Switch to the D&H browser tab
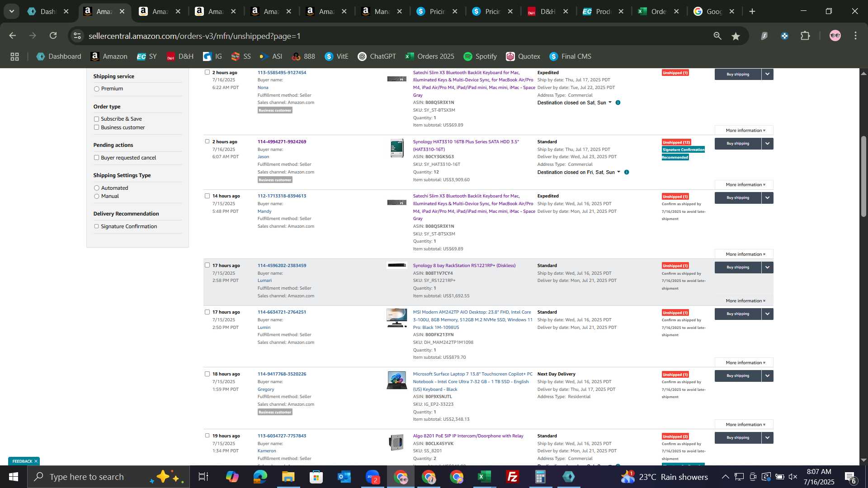Image resolution: width=868 pixels, height=488 pixels. (548, 12)
